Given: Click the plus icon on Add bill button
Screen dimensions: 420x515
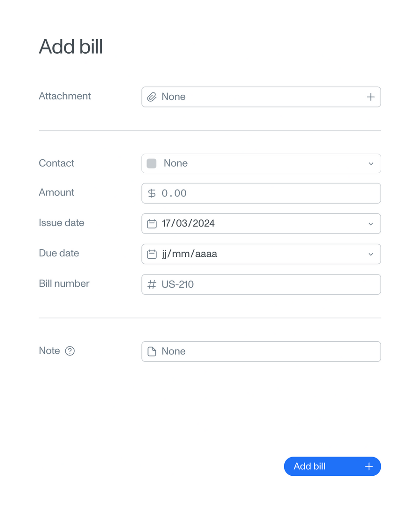Looking at the screenshot, I should pos(369,466).
